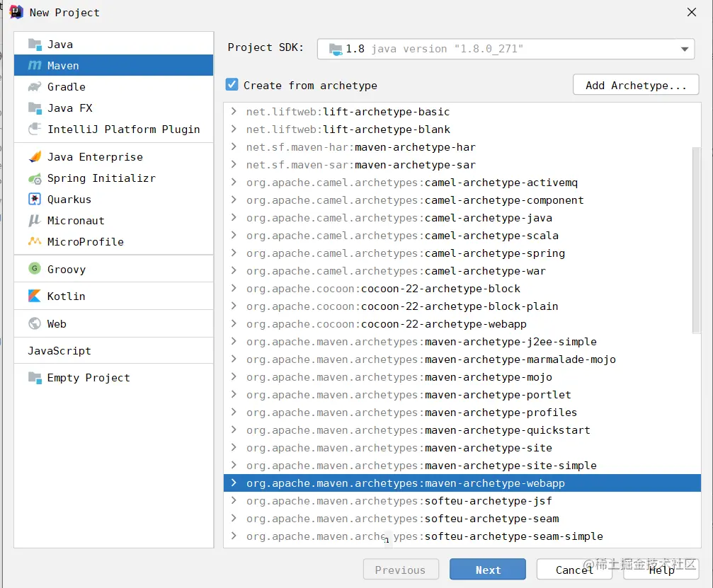Click the disabled Previous button
Screen dimensions: 713x588
click(x=401, y=570)
